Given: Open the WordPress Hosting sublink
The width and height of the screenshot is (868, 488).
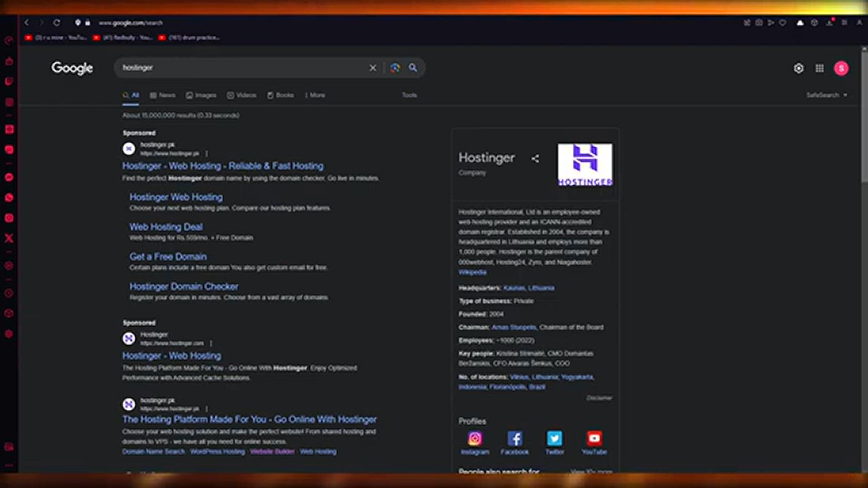Looking at the screenshot, I should click(x=217, y=451).
